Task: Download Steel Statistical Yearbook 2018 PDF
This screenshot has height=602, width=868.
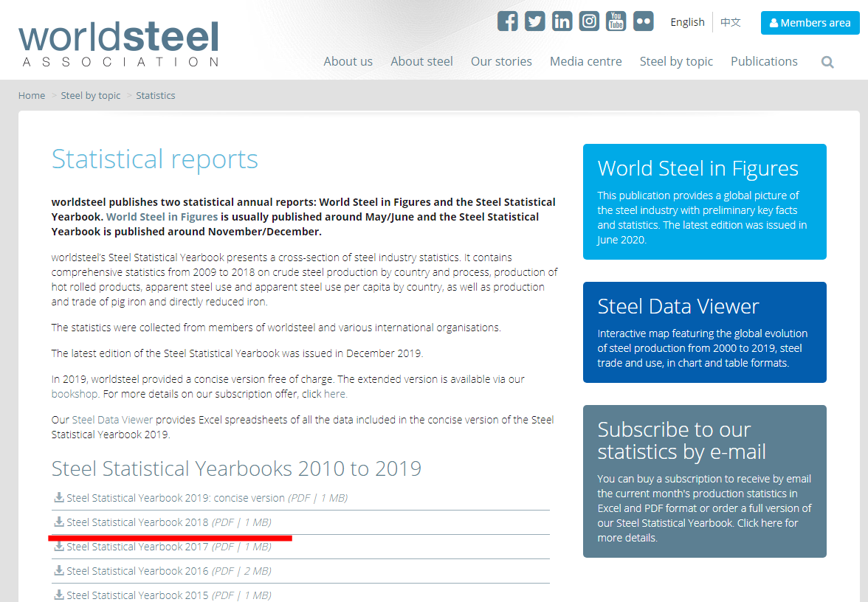Action: 169,522
